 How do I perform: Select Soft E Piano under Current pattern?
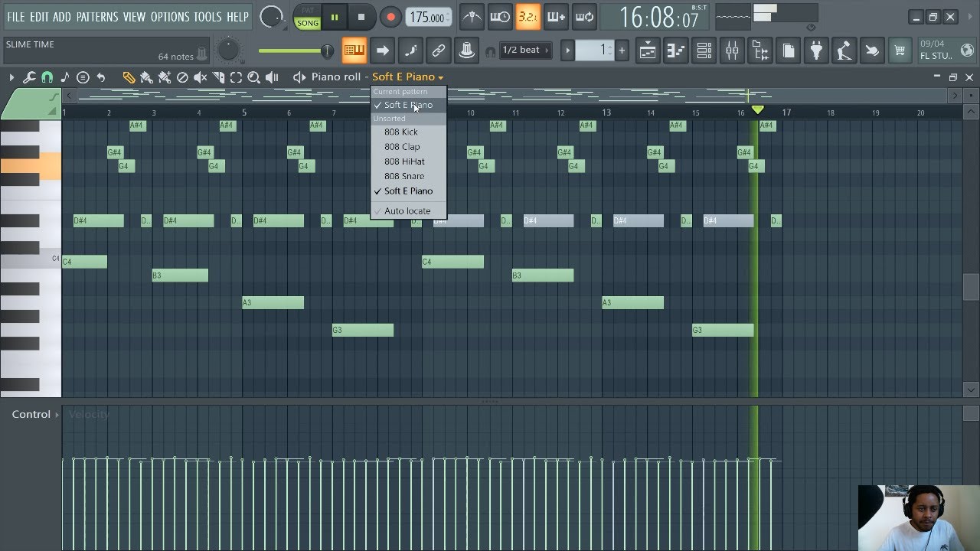(407, 105)
